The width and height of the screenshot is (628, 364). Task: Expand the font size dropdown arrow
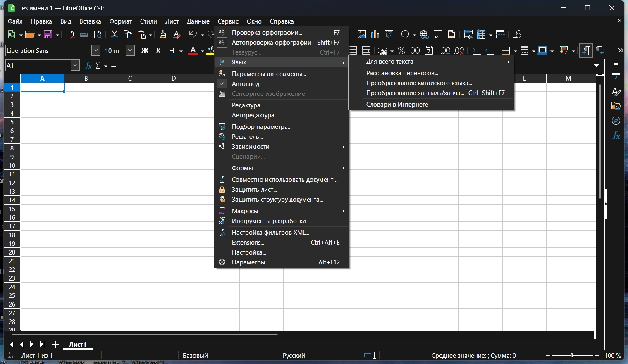click(130, 50)
